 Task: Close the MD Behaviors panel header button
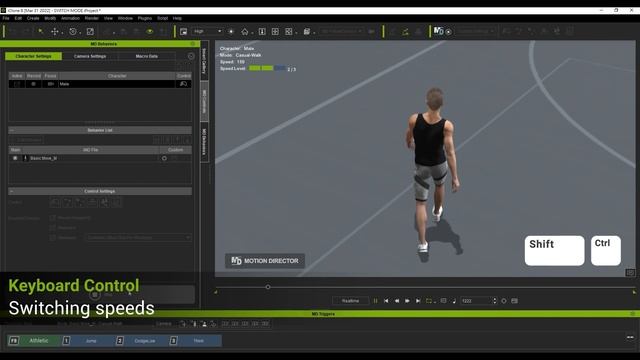click(x=193, y=44)
